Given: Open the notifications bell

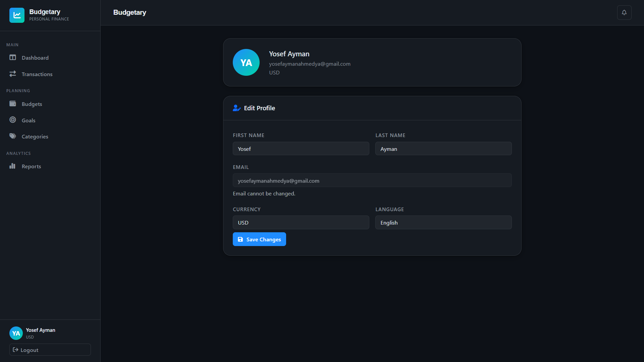Looking at the screenshot, I should (x=624, y=13).
